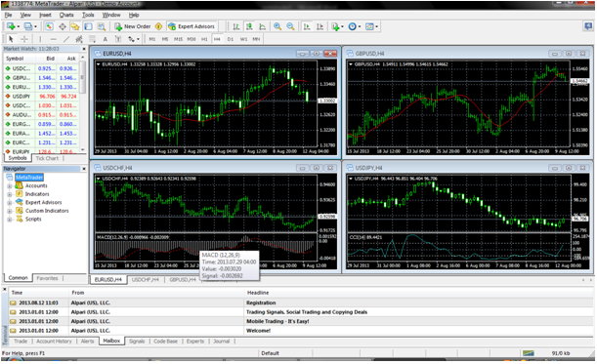Open the arrows tool dropdown
Viewport: 597px width, 364px height.
138,39
